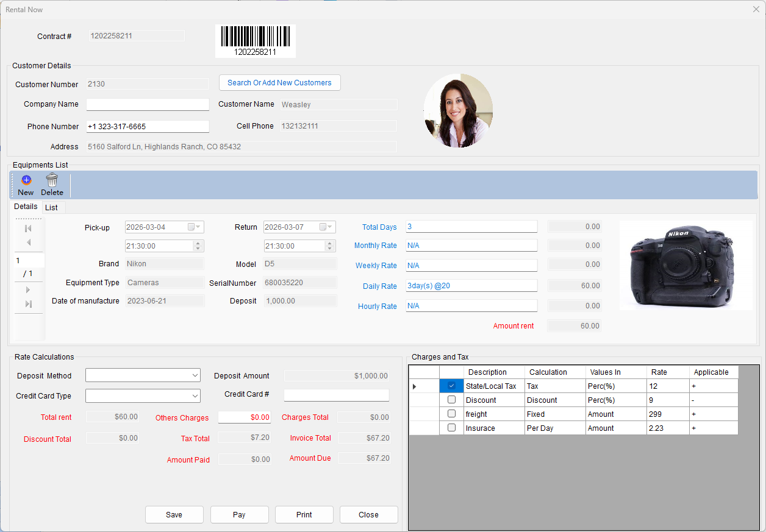
Task: Enable the Insurace charge checkbox
Action: pyautogui.click(x=451, y=428)
